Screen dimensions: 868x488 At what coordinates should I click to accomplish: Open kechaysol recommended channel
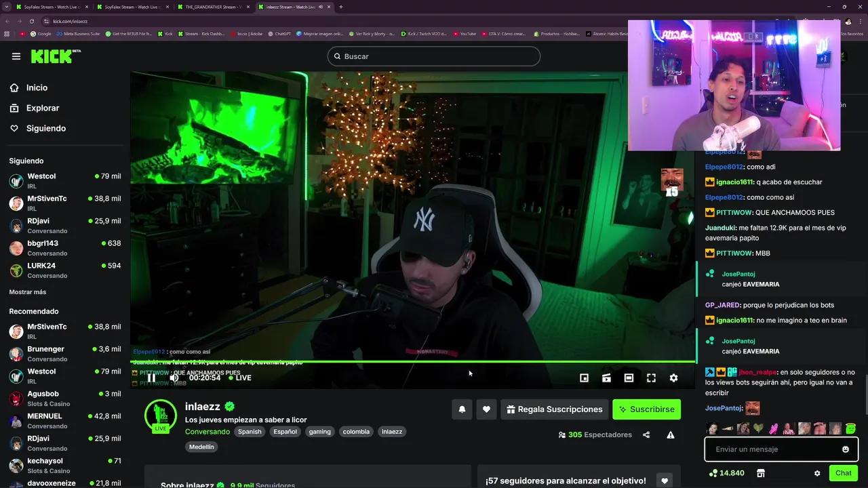point(65,466)
